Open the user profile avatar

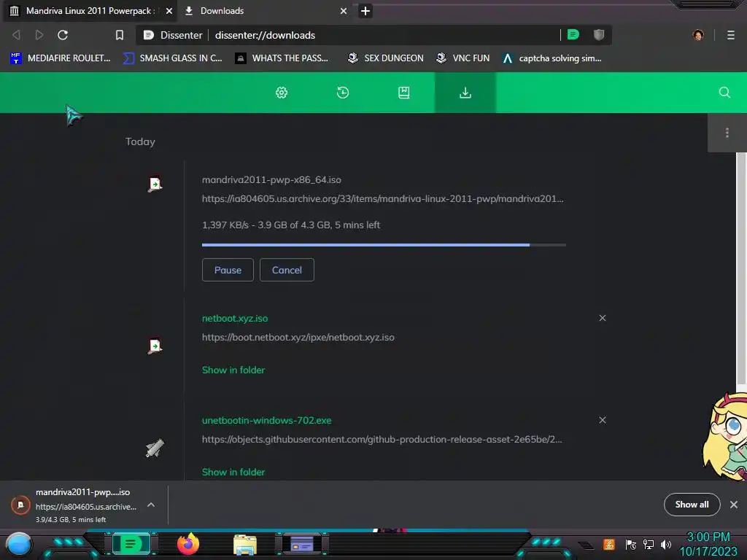coord(698,35)
